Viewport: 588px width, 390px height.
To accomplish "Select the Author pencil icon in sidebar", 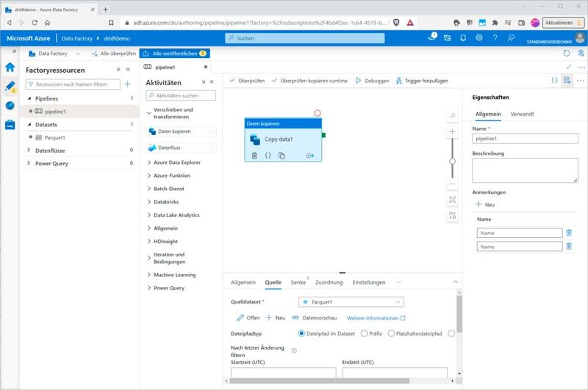I will click(10, 86).
